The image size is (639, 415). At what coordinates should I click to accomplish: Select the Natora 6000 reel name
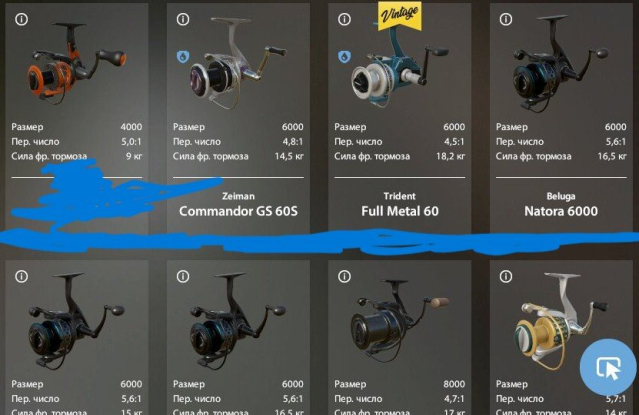561,211
